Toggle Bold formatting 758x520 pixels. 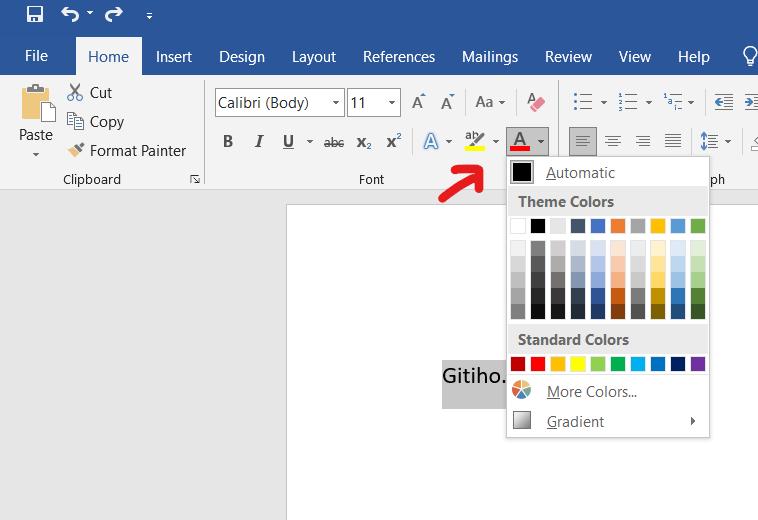pos(228,142)
